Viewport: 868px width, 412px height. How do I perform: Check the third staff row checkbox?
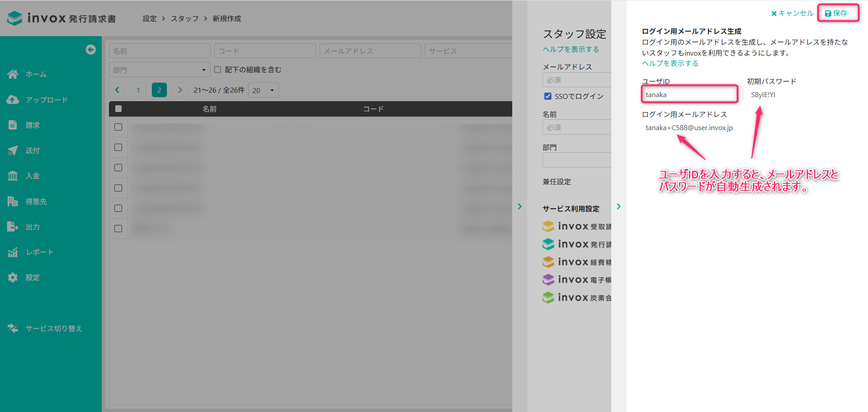click(x=118, y=168)
